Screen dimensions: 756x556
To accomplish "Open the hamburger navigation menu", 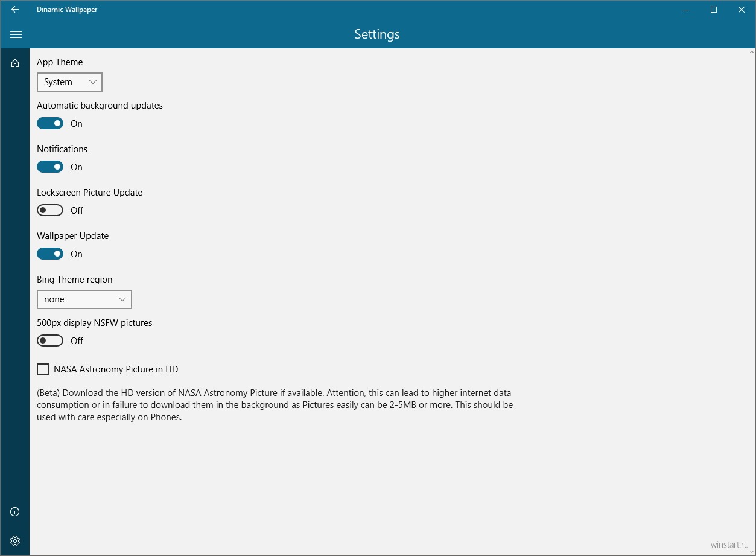I will coord(16,34).
